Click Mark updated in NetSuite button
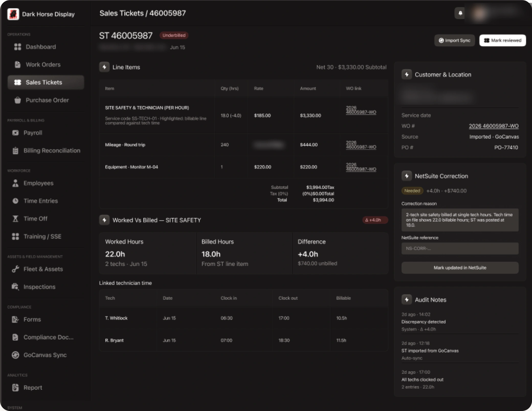 460,268
